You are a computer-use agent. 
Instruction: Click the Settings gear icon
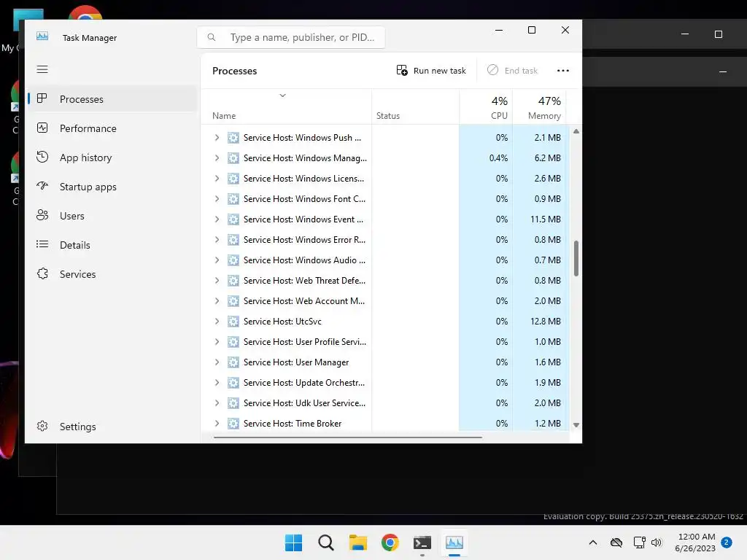tap(42, 426)
